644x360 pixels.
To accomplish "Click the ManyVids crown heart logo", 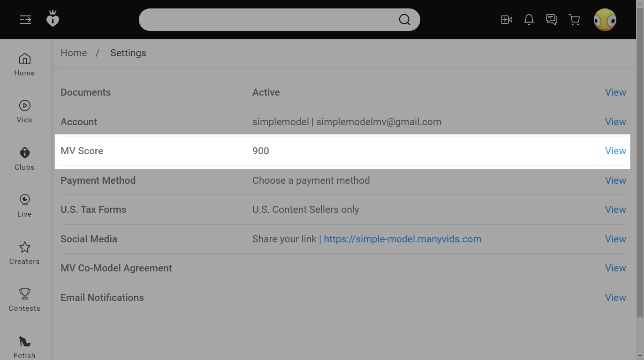I will click(53, 19).
